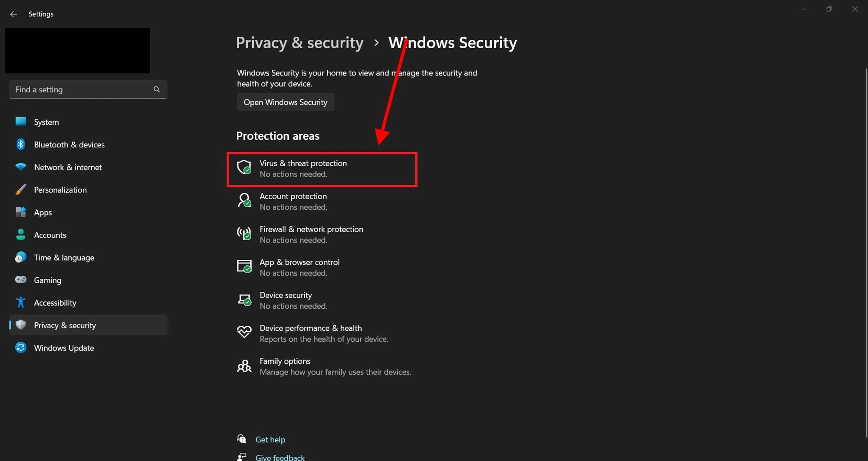Focus the Find a setting search box
The image size is (868, 461).
click(x=82, y=89)
